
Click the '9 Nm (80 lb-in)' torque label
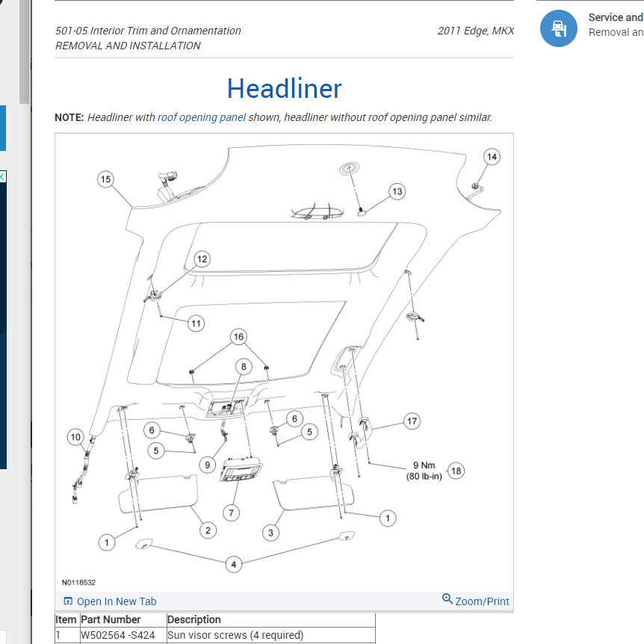[424, 471]
